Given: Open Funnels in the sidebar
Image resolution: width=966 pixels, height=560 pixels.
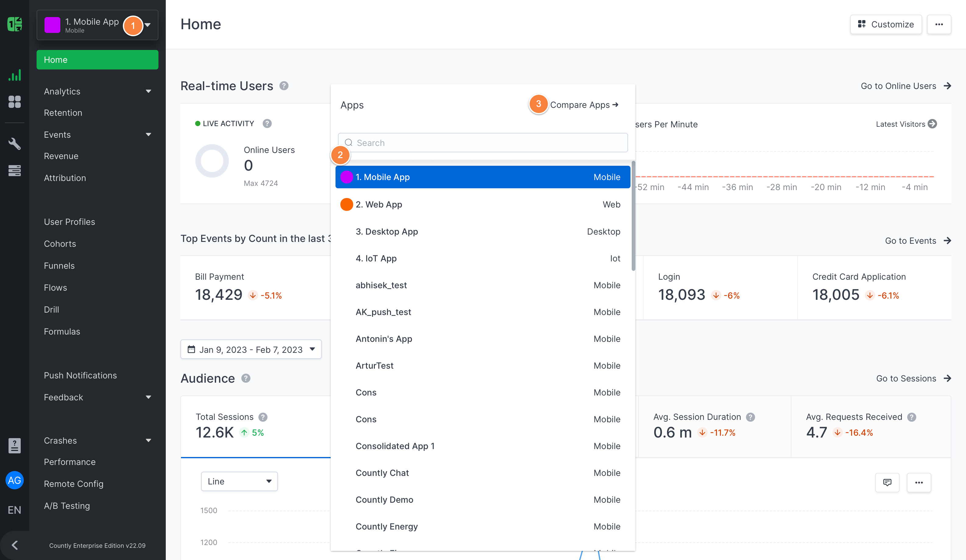Looking at the screenshot, I should [59, 266].
